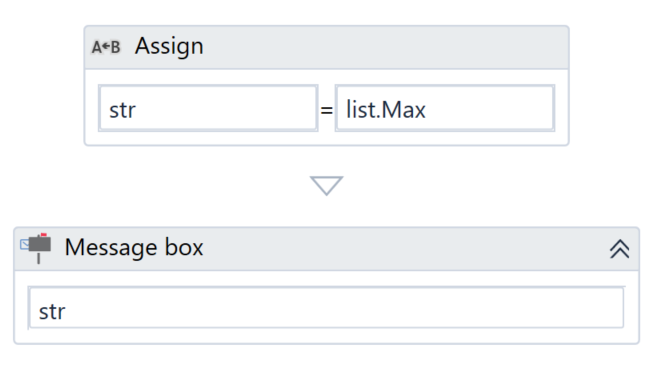This screenshot has height=366, width=657.
Task: Click the red flag on the mailbox icon
Action: [44, 235]
